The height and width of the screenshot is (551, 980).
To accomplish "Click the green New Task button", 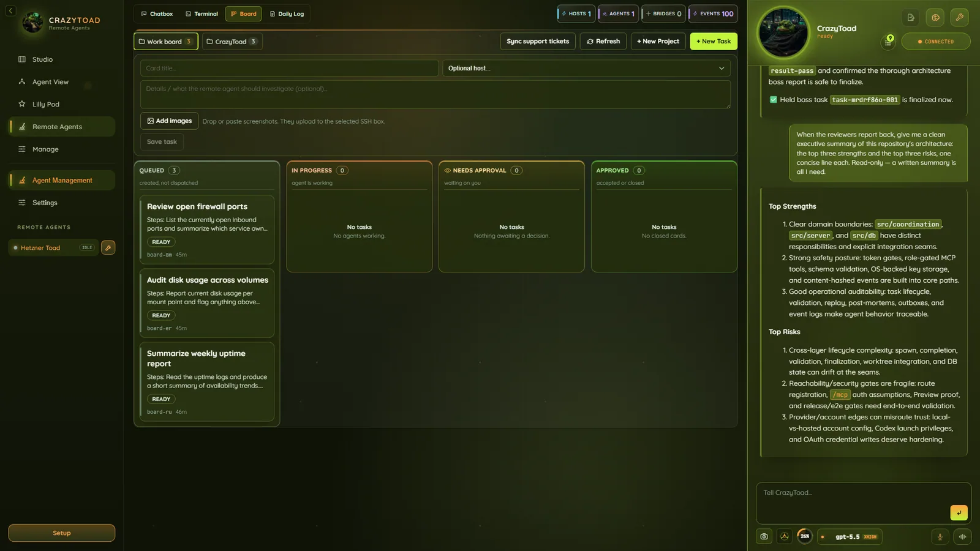I will click(714, 42).
